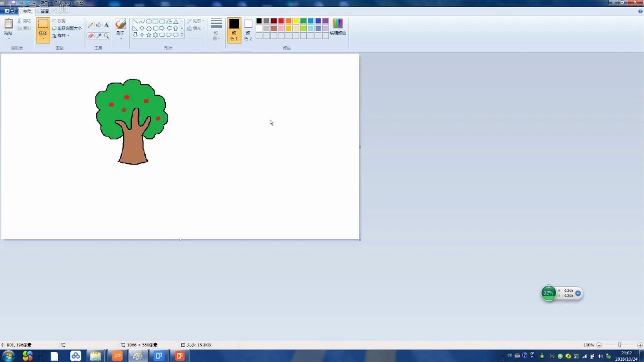
Task: Select the triangle shape
Action: tap(175, 21)
